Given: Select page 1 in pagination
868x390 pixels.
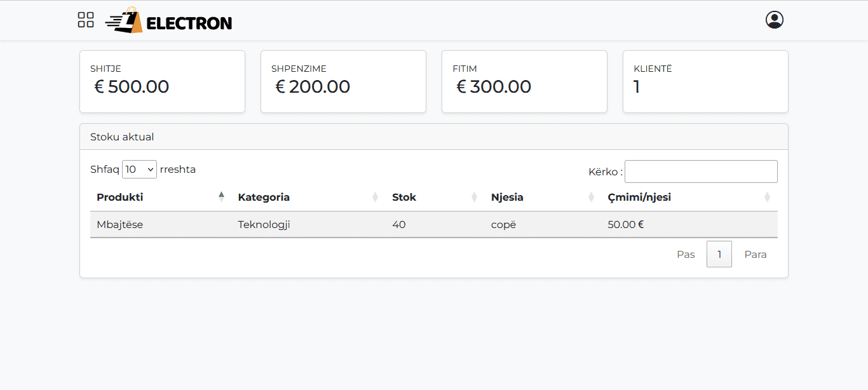Looking at the screenshot, I should [719, 255].
